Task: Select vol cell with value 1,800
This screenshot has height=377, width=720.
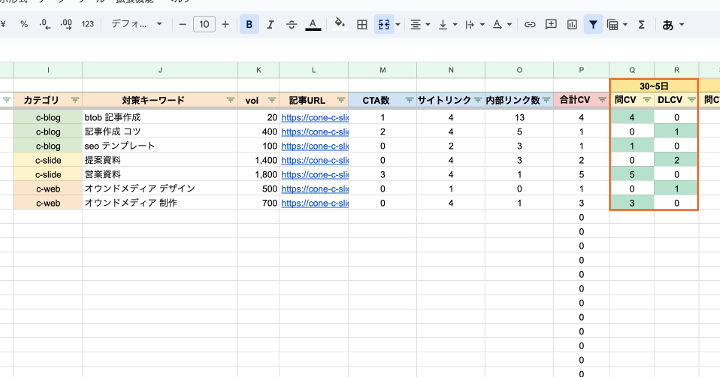Action: click(x=259, y=174)
